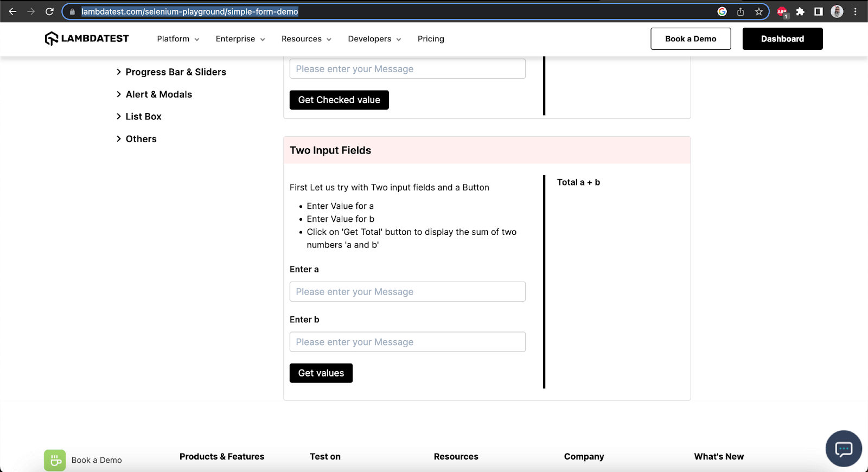Expand the Others section
Screen dimensions: 868x472
[x=137, y=139]
